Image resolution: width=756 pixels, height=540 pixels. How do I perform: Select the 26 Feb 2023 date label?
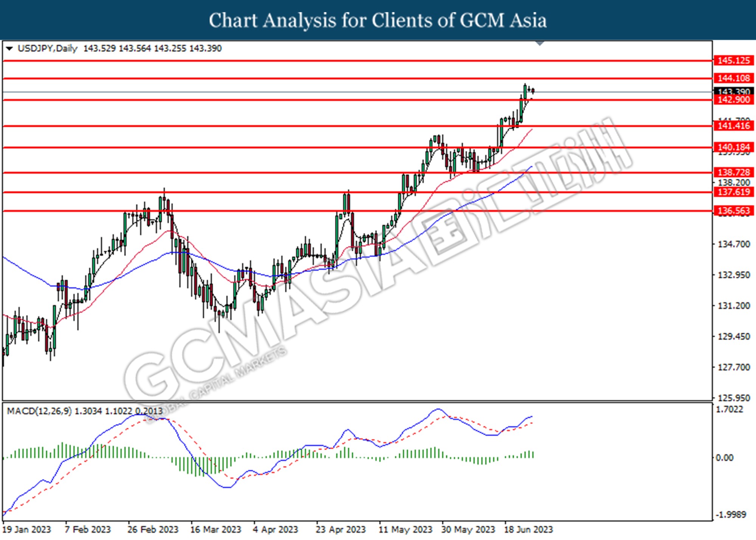pyautogui.click(x=153, y=529)
